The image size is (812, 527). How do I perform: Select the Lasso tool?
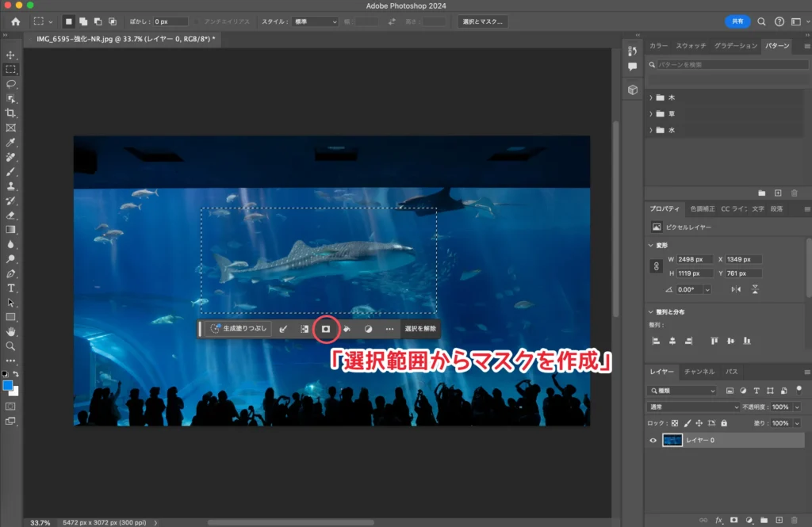(x=11, y=84)
